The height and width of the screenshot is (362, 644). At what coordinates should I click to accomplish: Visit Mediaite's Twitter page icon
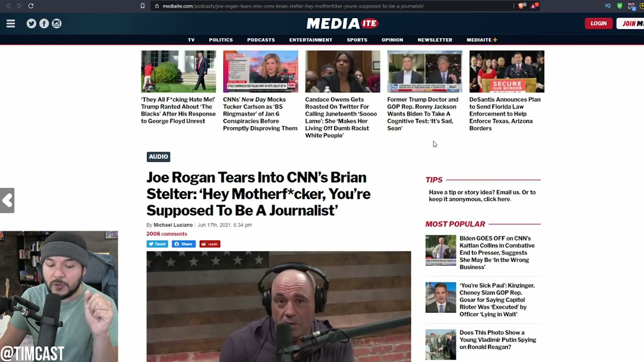[x=31, y=24]
